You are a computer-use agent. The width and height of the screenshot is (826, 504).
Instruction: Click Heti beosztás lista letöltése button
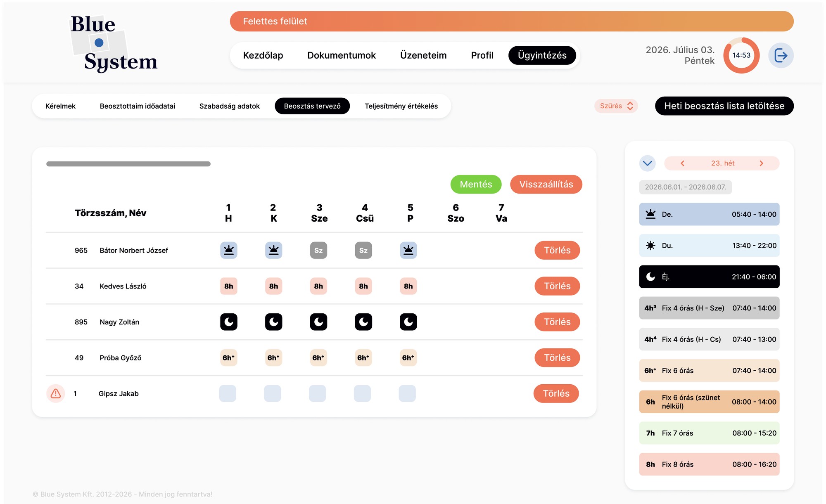coord(724,106)
